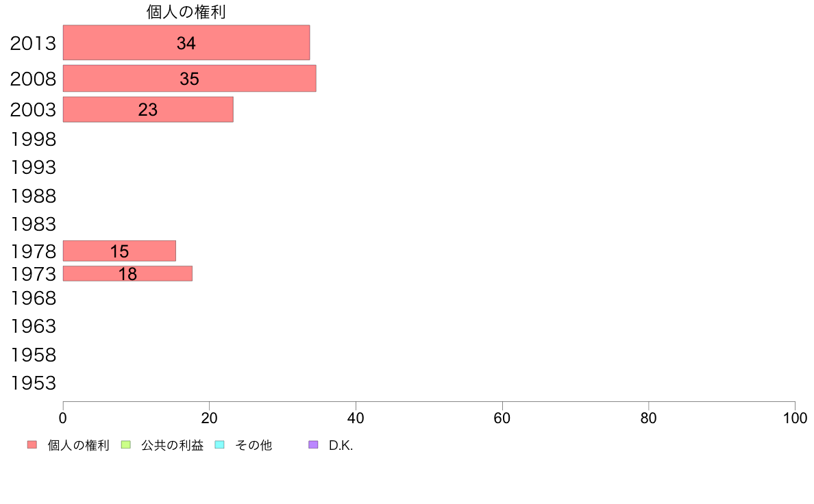Select the 2013 bar showing 34

point(186,42)
